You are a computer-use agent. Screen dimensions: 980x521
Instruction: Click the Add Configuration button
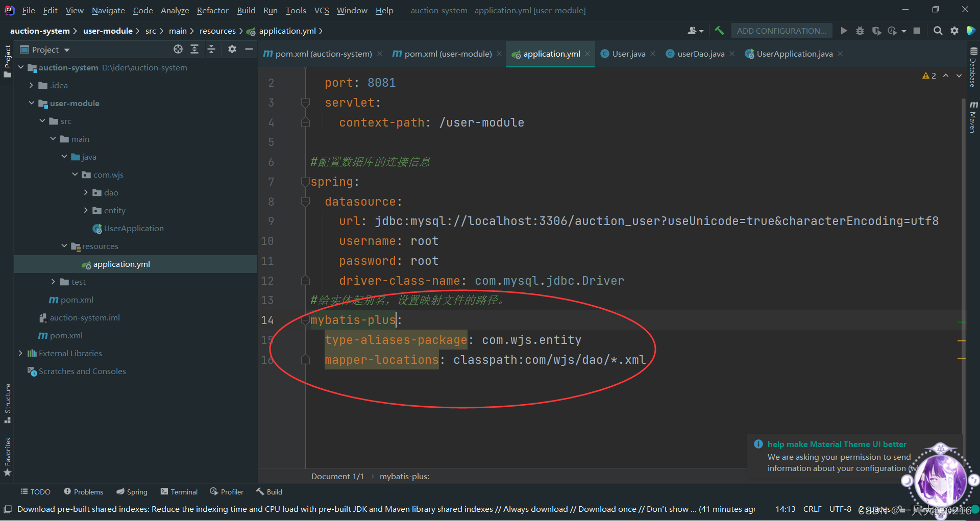pos(781,31)
